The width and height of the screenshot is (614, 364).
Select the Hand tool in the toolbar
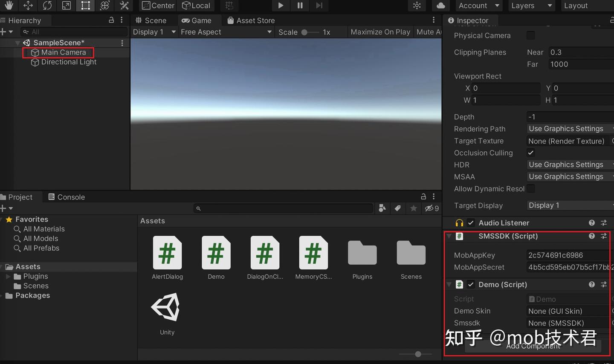click(x=9, y=6)
